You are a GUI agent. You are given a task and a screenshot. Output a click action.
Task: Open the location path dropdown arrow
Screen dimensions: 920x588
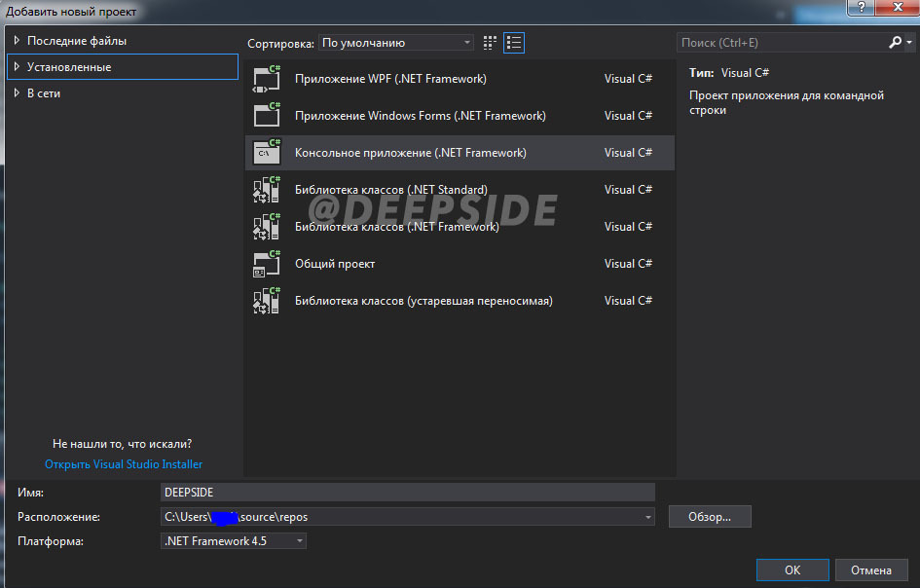click(x=648, y=517)
